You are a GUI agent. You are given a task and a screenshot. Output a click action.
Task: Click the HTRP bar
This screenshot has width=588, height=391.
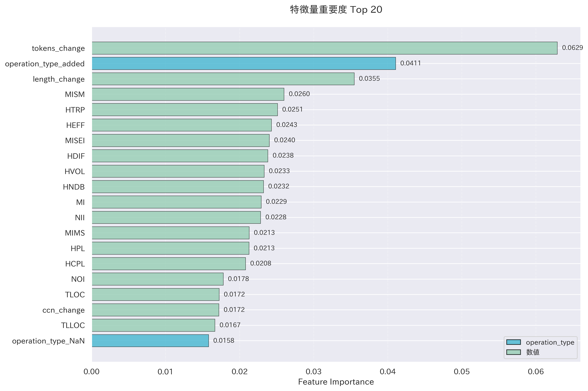point(184,110)
